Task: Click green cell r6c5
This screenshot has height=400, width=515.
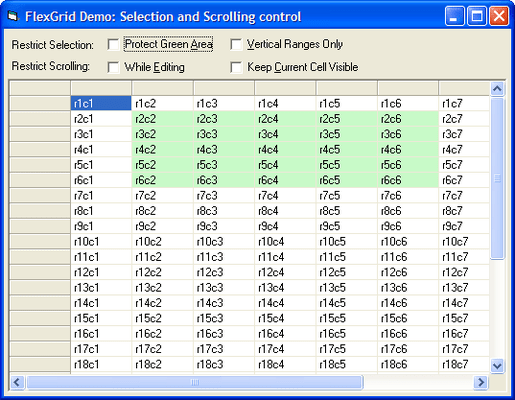Action: [347, 180]
